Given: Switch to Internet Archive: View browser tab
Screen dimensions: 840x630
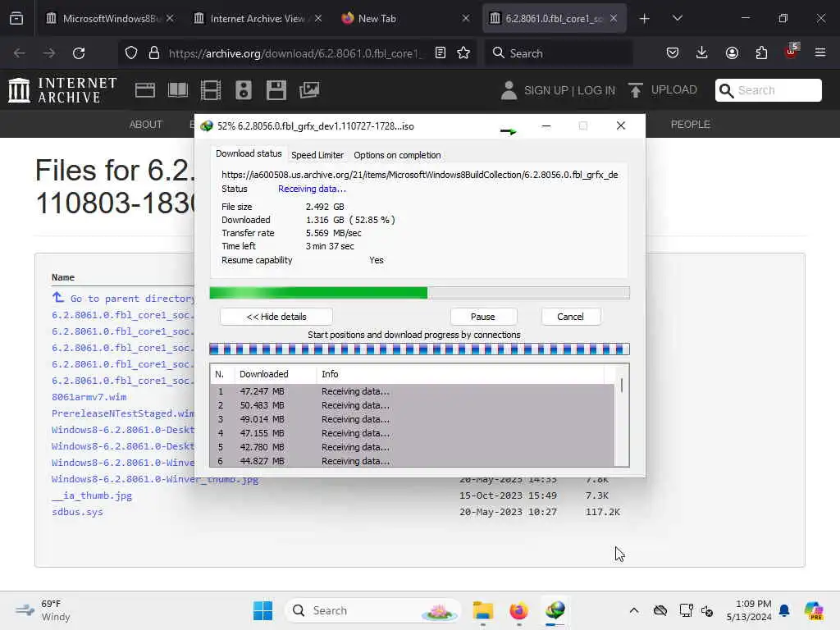Looking at the screenshot, I should tap(258, 18).
